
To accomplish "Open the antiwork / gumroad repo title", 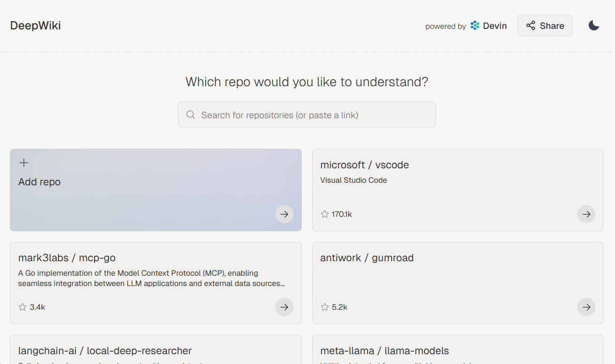I will tap(367, 258).
